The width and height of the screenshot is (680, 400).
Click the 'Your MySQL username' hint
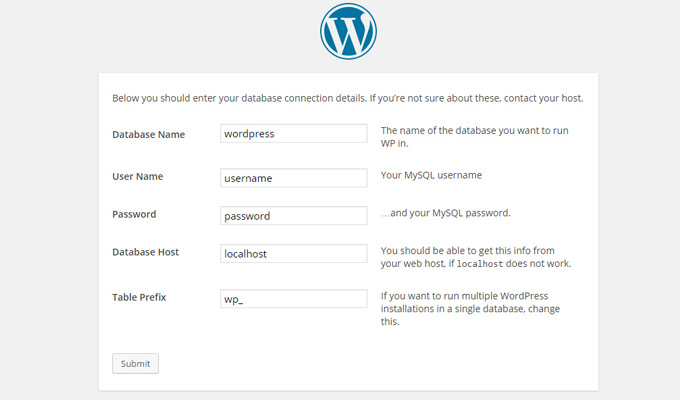click(431, 175)
